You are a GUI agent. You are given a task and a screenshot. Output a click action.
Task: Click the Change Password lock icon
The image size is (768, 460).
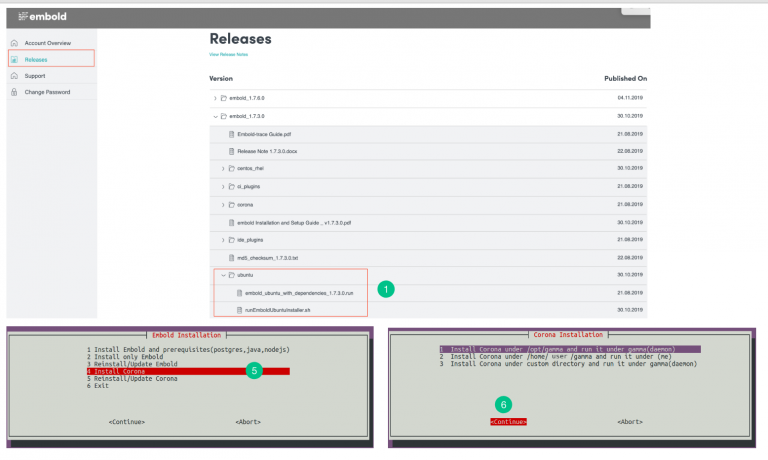coord(14,92)
